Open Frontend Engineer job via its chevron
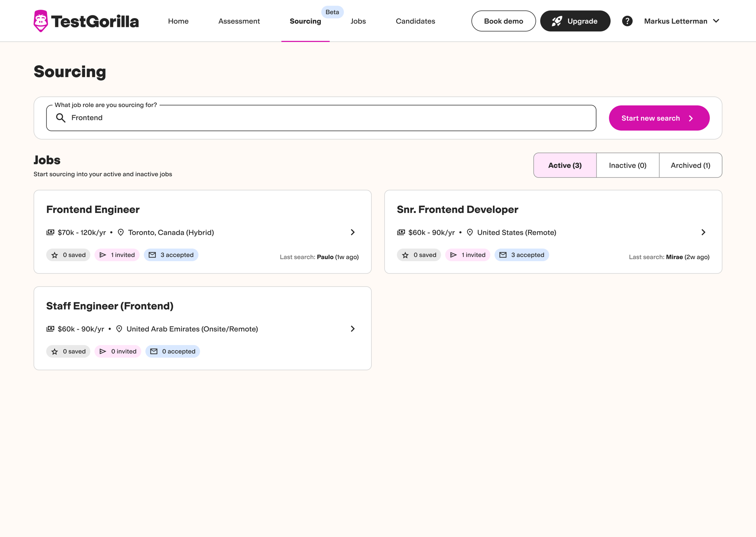This screenshot has height=537, width=756. [353, 232]
